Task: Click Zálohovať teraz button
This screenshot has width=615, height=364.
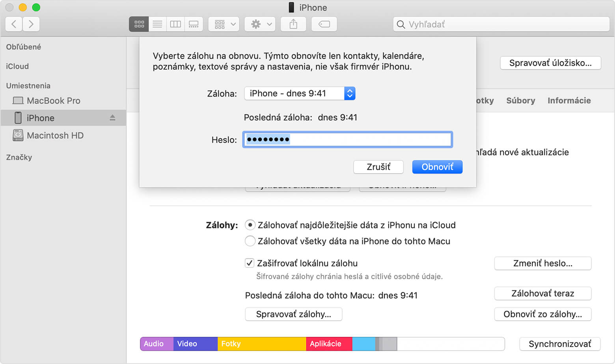Action: point(542,293)
